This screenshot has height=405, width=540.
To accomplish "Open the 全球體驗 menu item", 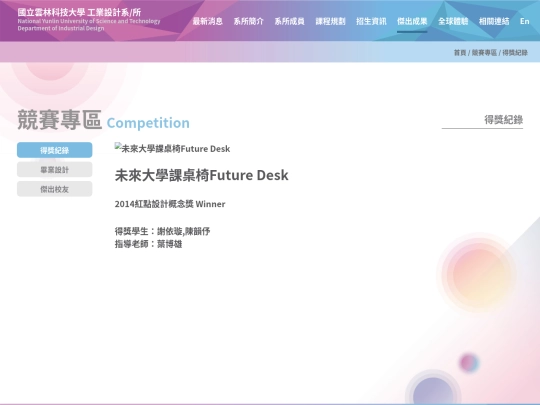I will click(453, 21).
